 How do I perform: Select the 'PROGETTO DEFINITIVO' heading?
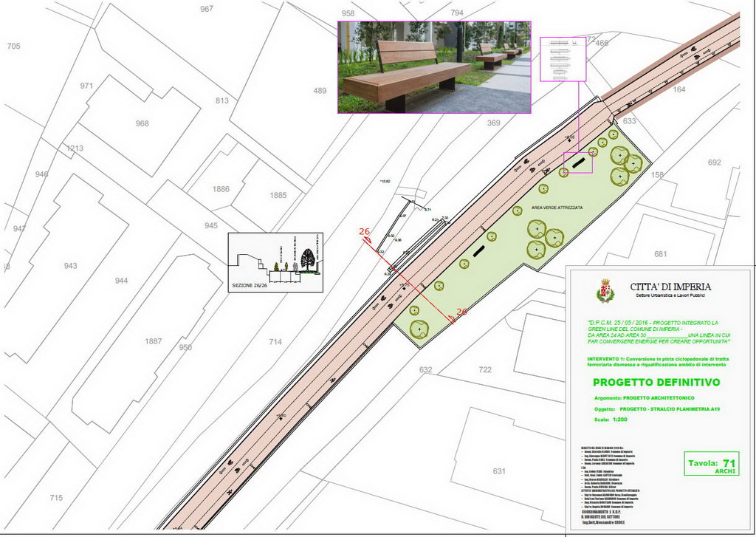(656, 383)
